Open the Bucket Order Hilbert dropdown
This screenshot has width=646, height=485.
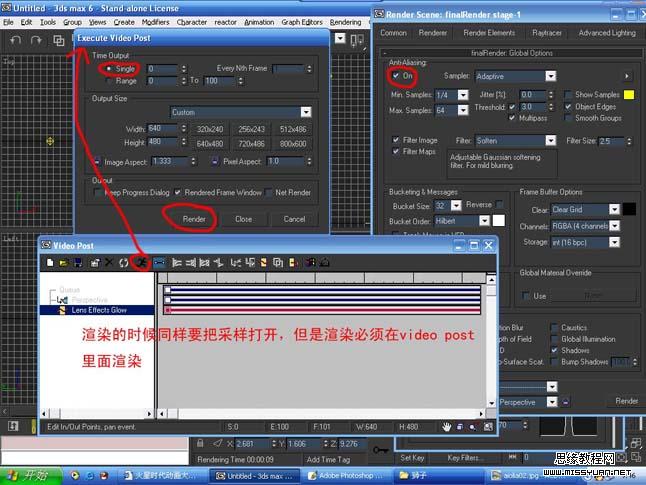tap(484, 221)
